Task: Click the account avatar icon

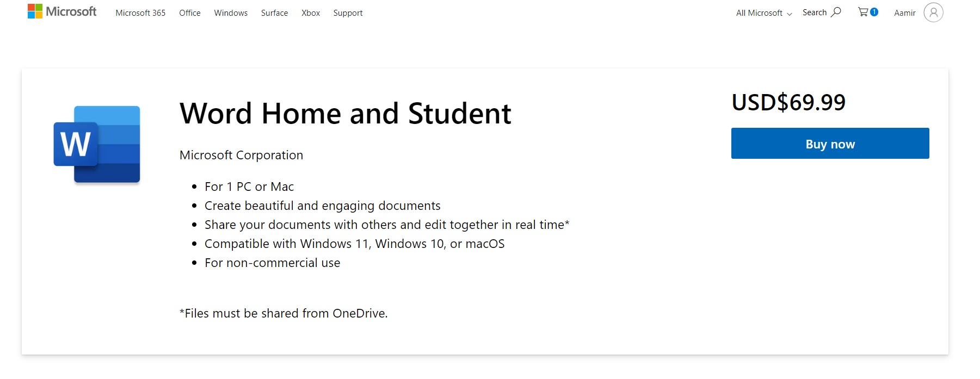Action: click(x=933, y=13)
